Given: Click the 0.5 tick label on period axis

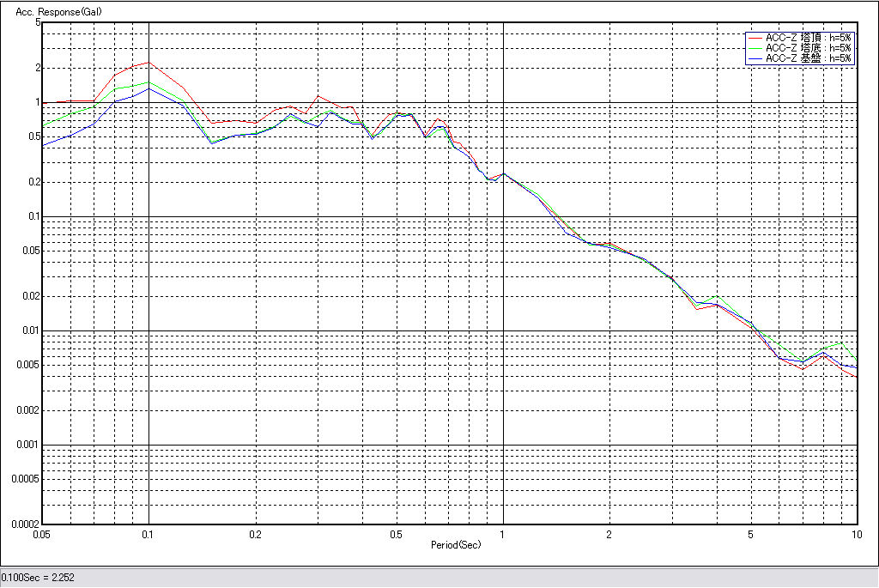Looking at the screenshot, I should [396, 534].
